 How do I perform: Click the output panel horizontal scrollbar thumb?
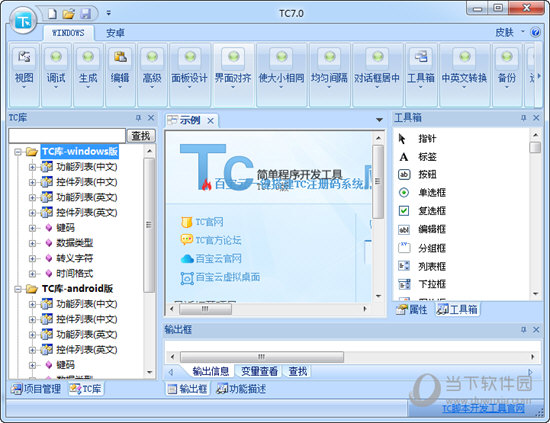coord(262,357)
